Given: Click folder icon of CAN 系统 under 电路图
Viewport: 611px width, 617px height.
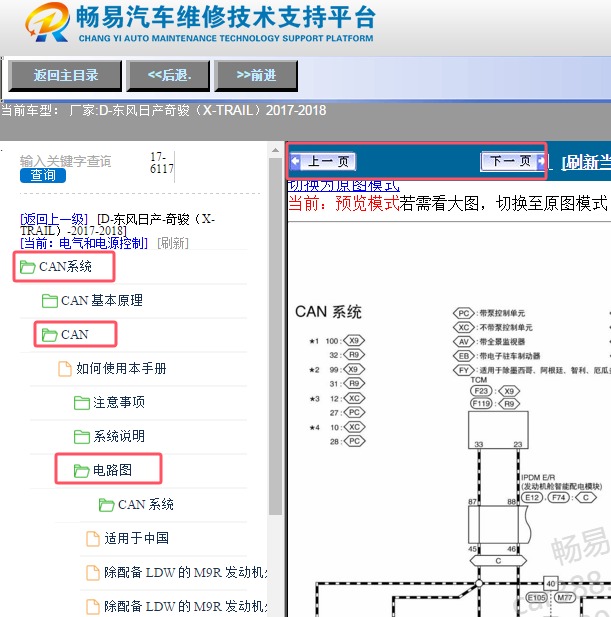Looking at the screenshot, I should (106, 505).
